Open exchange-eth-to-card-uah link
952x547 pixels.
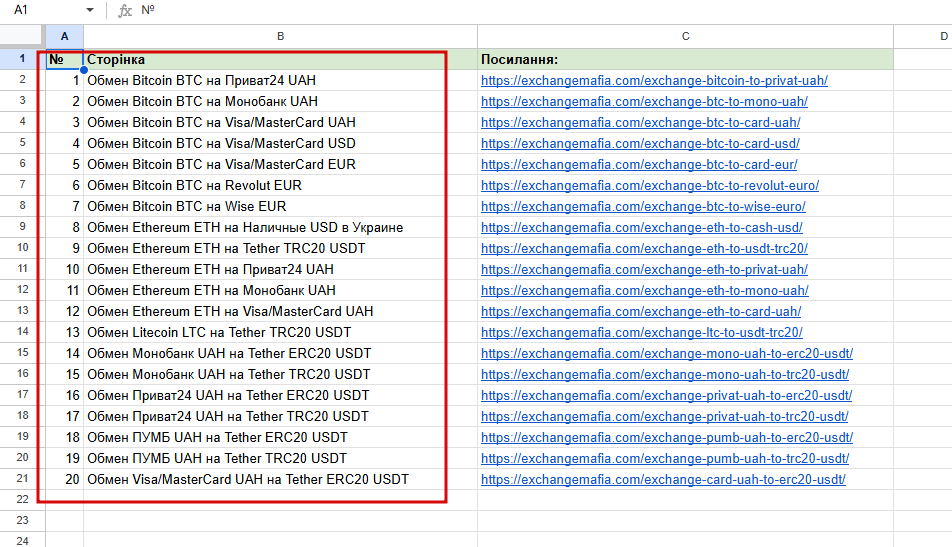click(641, 311)
